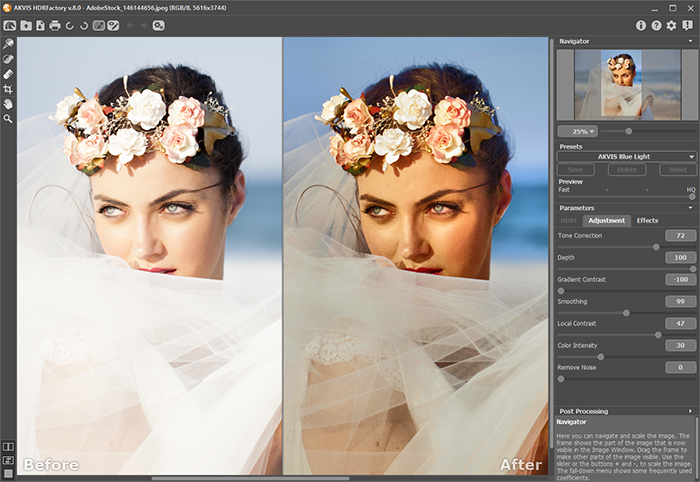Click the Tone Correction value field
Screen dimensions: 700x482
point(679,235)
